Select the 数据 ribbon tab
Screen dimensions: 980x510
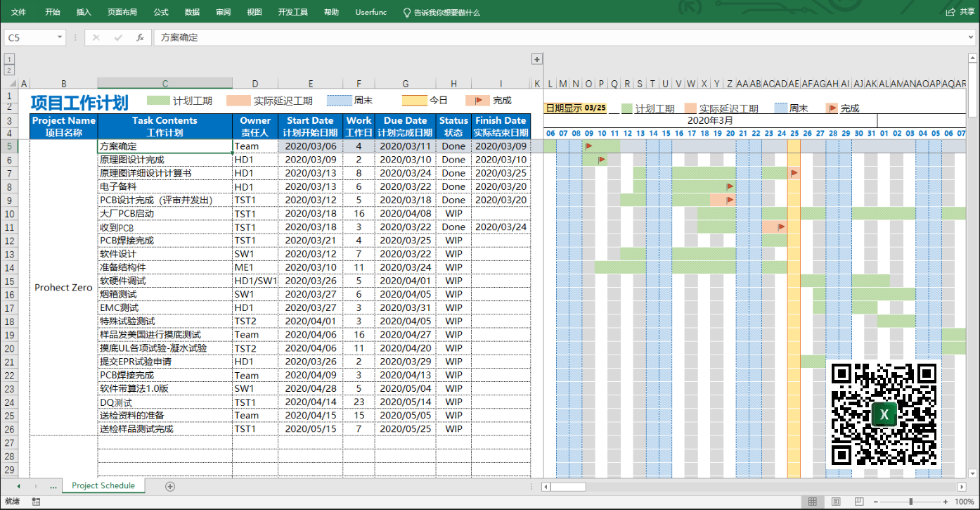(192, 13)
